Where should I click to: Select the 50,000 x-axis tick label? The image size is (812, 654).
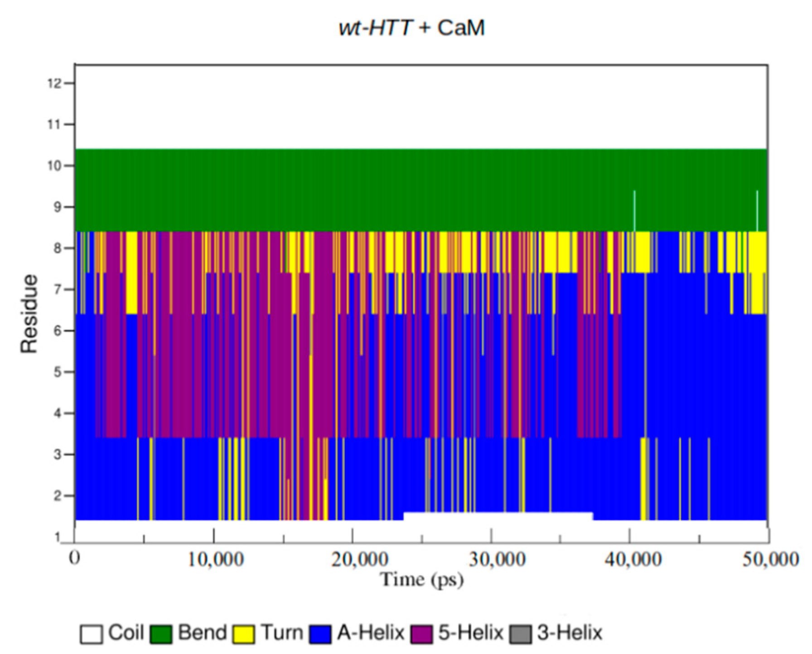[x=770, y=560]
